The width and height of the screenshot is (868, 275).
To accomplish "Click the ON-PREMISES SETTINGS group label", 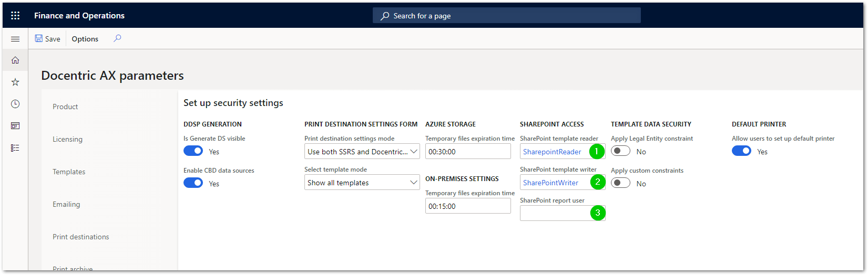I will click(x=462, y=179).
